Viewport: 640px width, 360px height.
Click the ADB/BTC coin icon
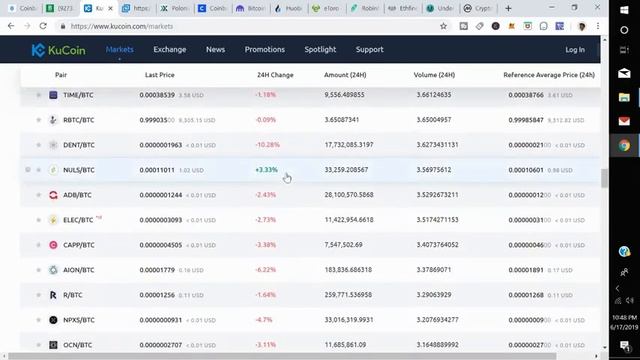click(x=53, y=195)
